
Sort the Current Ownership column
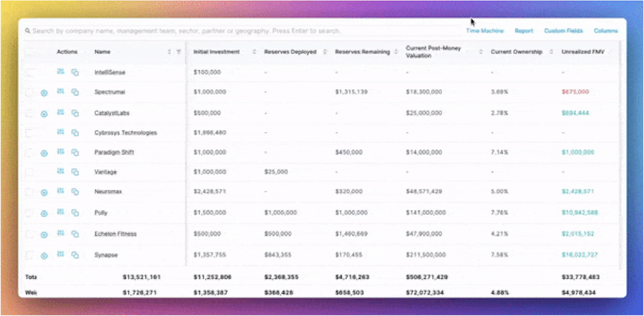point(552,51)
